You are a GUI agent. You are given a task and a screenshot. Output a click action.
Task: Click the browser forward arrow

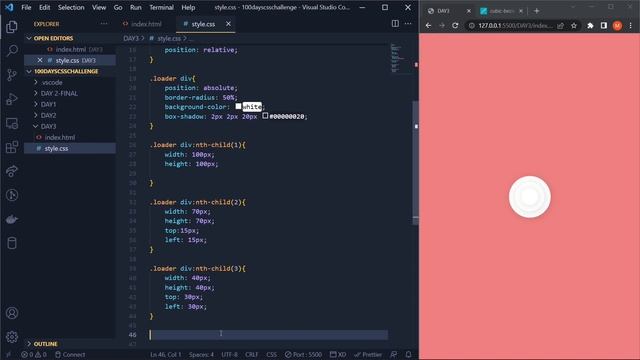click(x=442, y=25)
